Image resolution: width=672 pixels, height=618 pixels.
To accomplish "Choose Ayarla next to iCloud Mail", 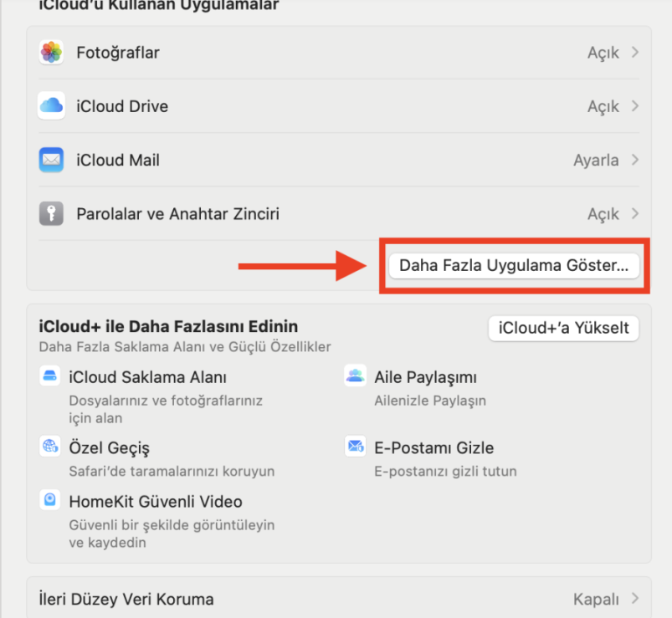I will pos(596,160).
